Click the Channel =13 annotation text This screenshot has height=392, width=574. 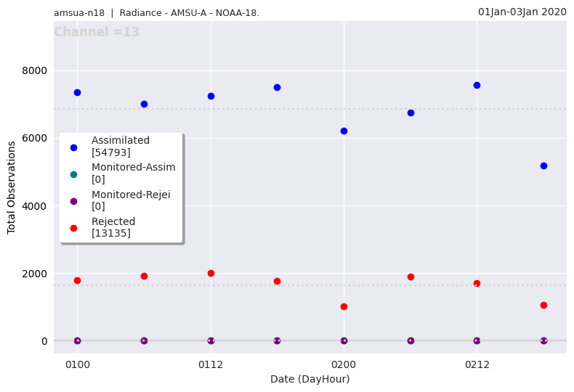tap(97, 33)
